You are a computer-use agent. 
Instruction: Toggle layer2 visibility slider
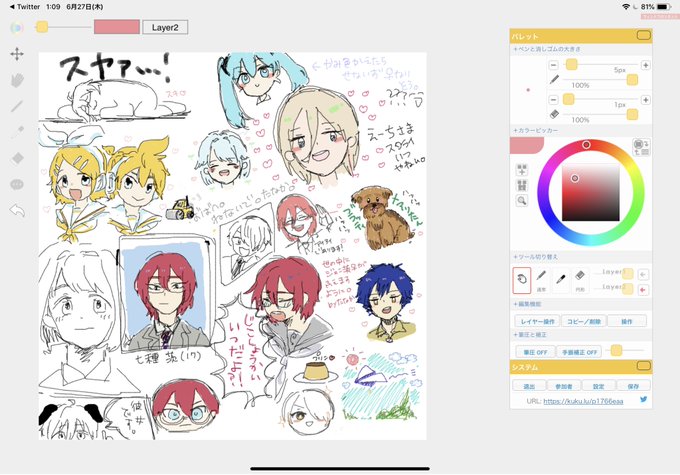point(628,288)
